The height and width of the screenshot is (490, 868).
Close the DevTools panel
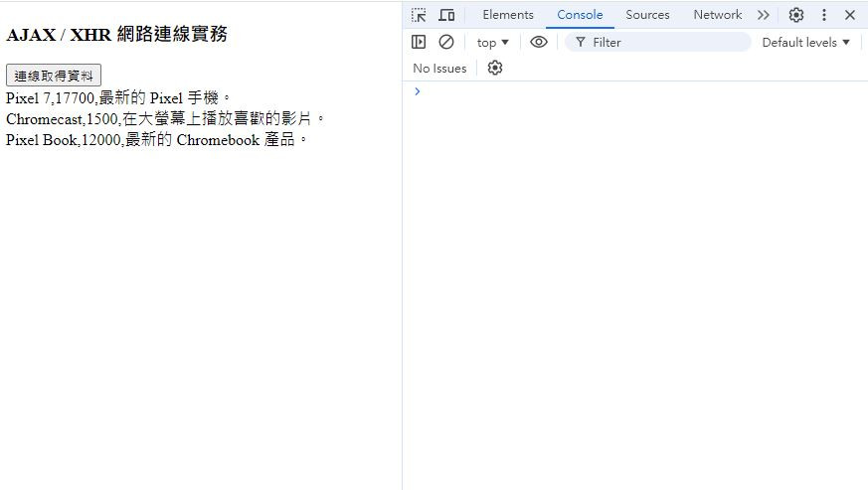coord(850,15)
